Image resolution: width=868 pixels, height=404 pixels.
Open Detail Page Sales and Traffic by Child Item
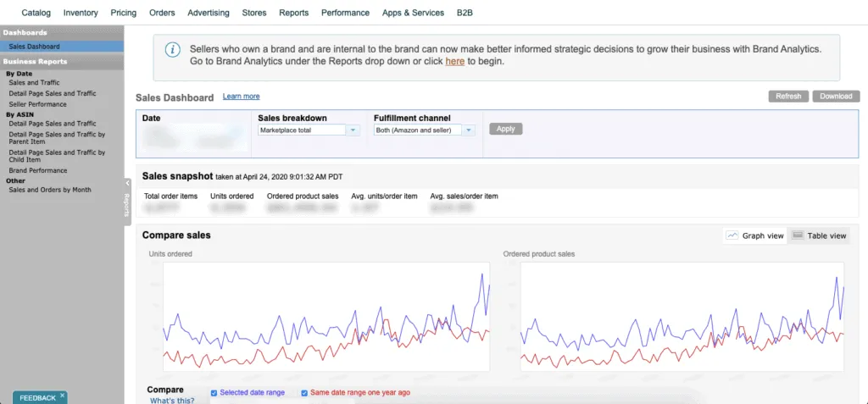pos(57,156)
